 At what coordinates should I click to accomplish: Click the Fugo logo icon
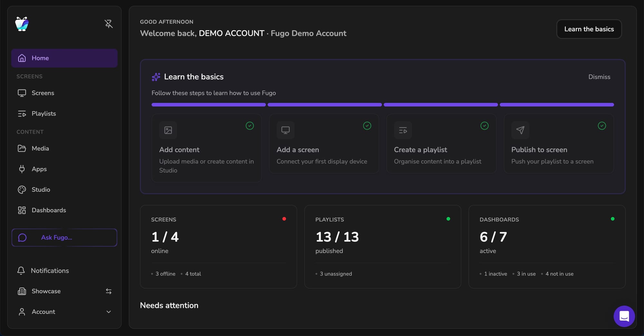pyautogui.click(x=22, y=24)
